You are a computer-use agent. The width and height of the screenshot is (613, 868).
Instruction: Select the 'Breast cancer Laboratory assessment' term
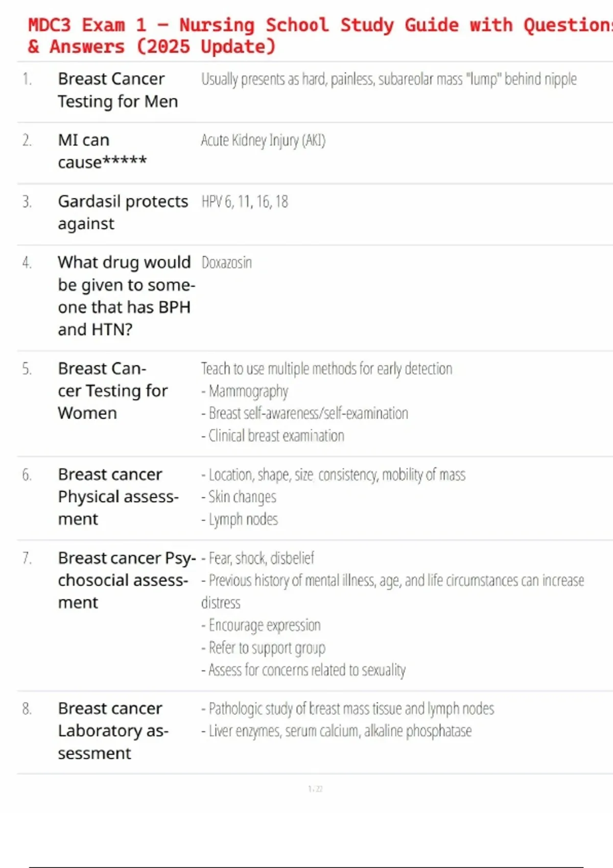tap(112, 731)
